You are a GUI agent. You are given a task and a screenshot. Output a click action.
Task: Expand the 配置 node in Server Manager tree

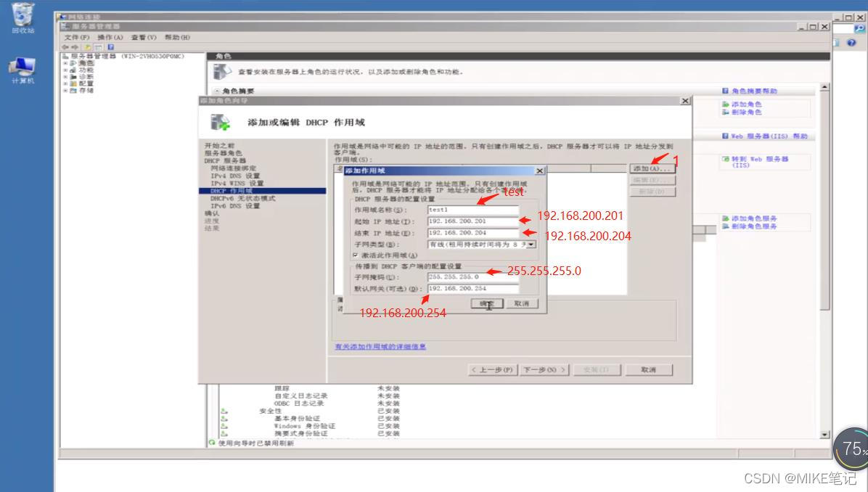65,83
